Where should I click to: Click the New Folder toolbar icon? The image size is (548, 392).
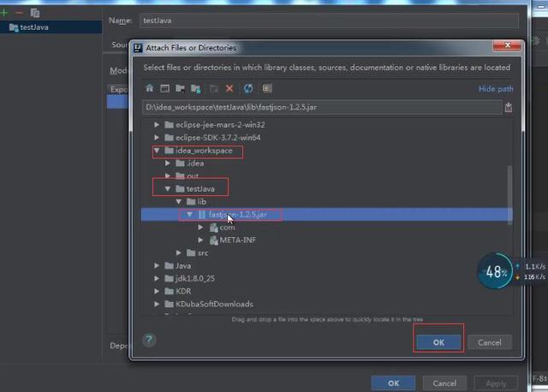coord(214,88)
